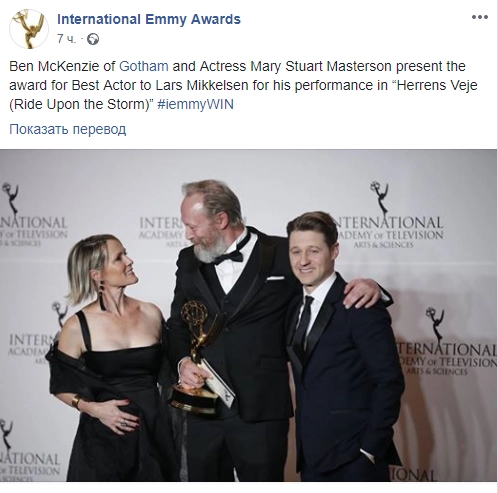498x493 pixels.
Task: Click the Emmy logo on the backdrop, upper left
Action: pyautogui.click(x=11, y=199)
